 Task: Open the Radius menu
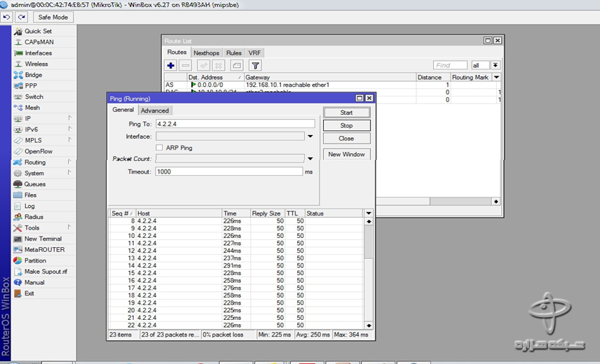tap(34, 217)
